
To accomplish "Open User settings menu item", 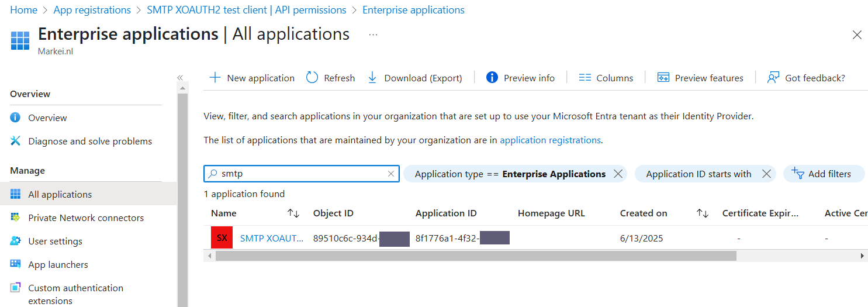I will point(55,241).
